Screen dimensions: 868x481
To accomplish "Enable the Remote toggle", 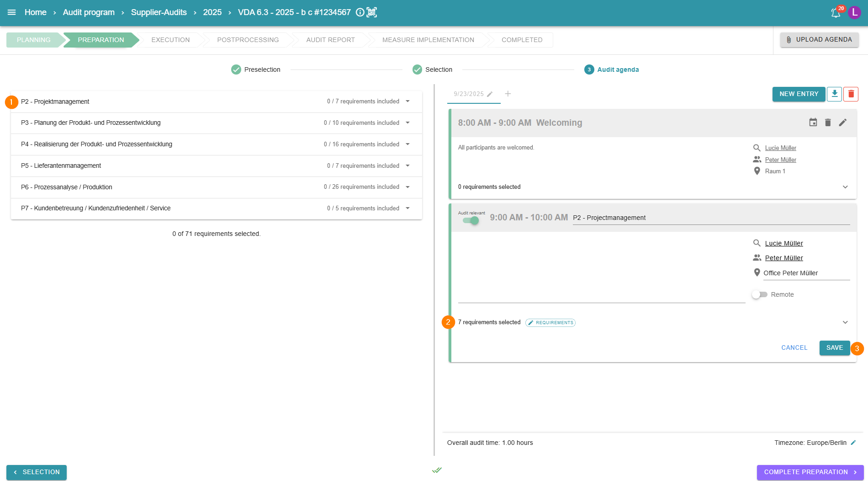I will (759, 294).
